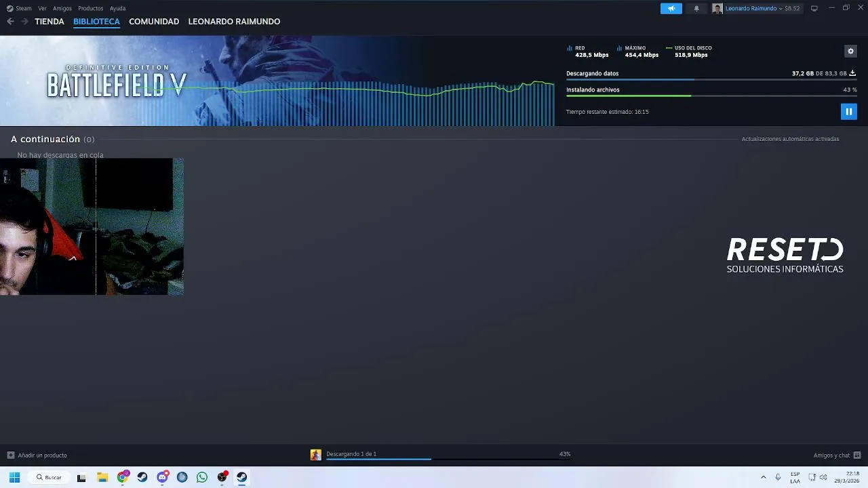
Task: Open Task View on the taskbar
Action: (81, 477)
